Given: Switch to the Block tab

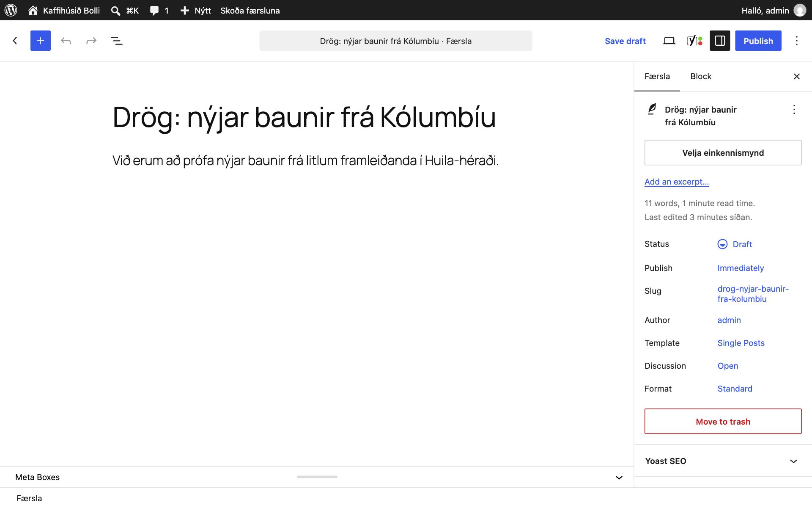Looking at the screenshot, I should pos(701,76).
